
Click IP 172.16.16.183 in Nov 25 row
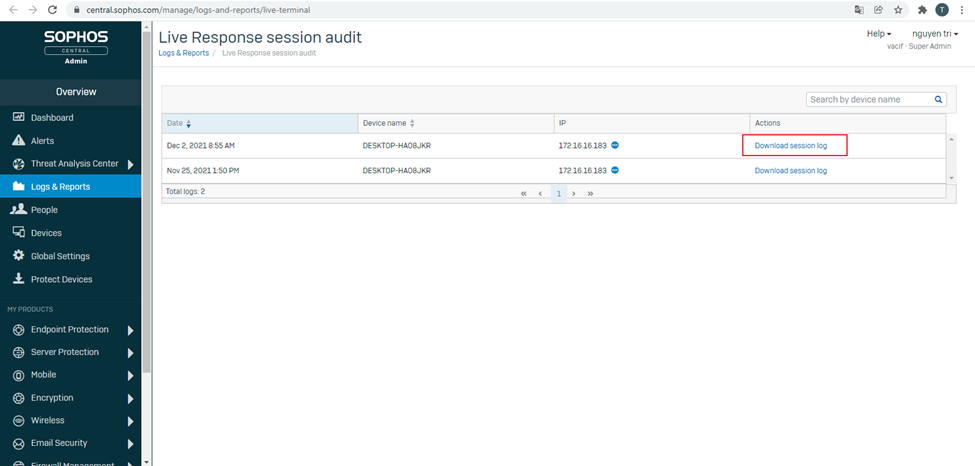(583, 170)
